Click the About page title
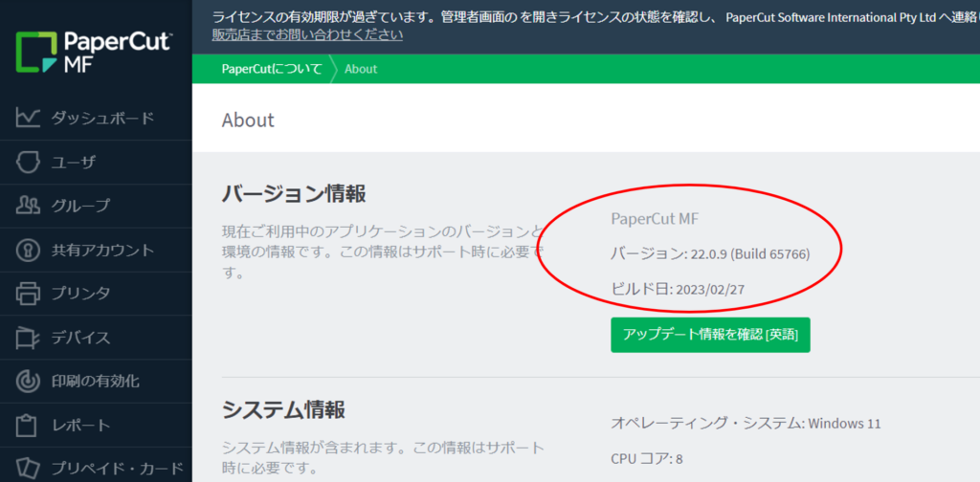The height and width of the screenshot is (482, 980). (x=248, y=120)
